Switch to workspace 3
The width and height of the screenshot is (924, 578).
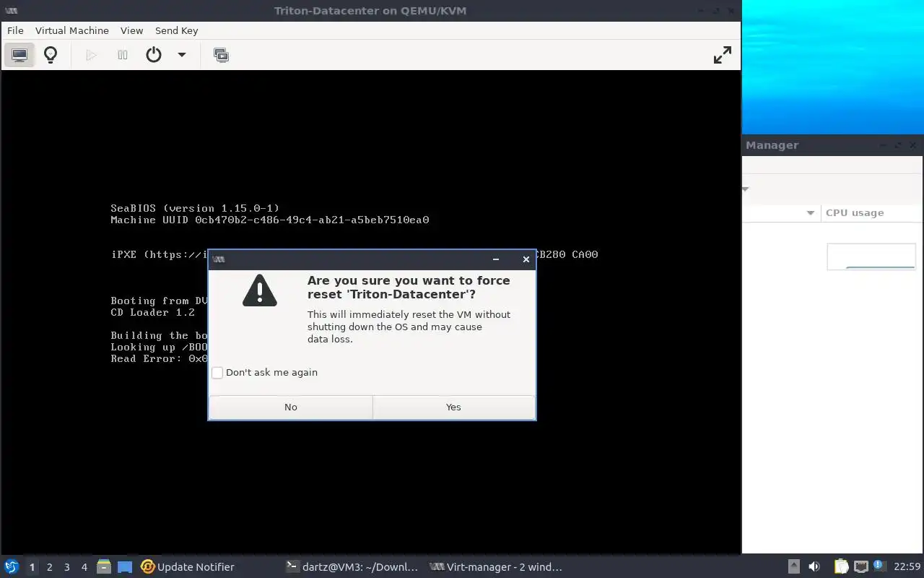pos(66,567)
